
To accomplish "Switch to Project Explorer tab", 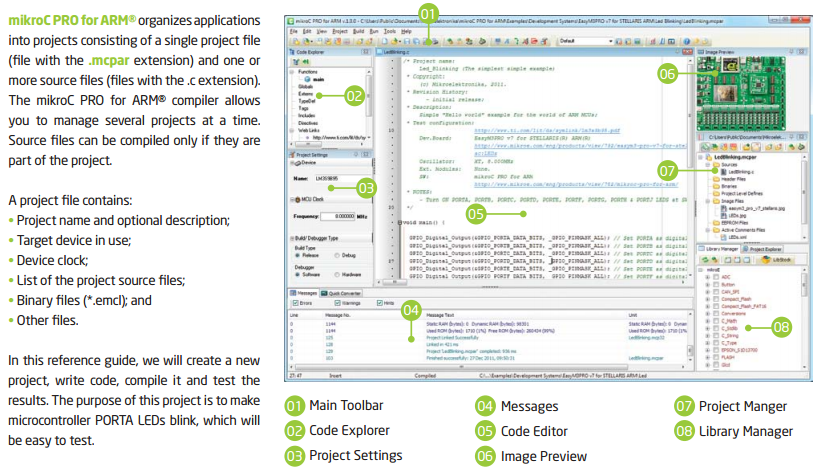I will [762, 249].
